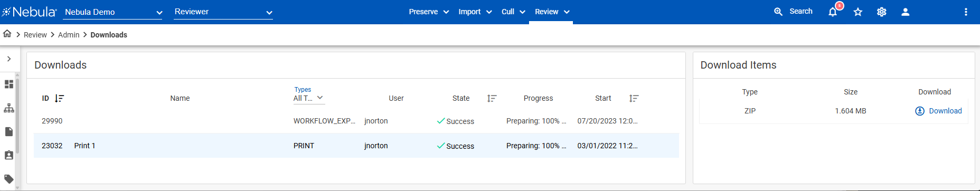Sort downloads by ID column
980x191 pixels.
point(59,98)
